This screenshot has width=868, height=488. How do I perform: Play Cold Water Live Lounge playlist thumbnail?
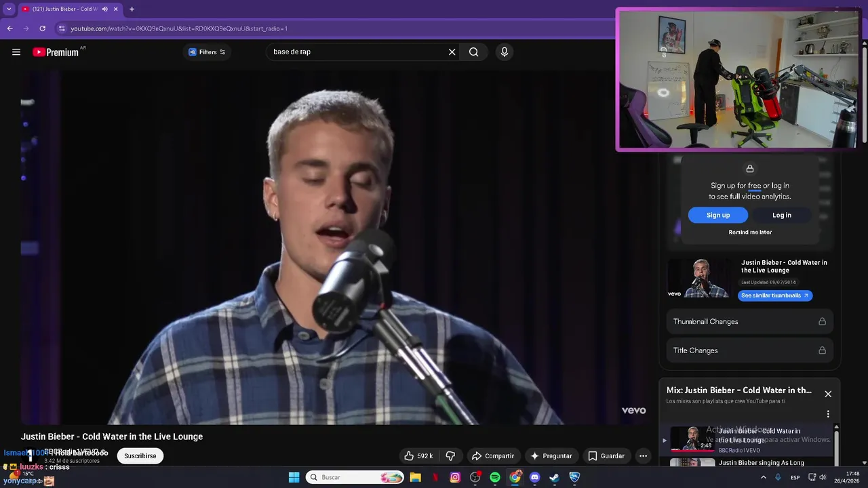pos(692,439)
